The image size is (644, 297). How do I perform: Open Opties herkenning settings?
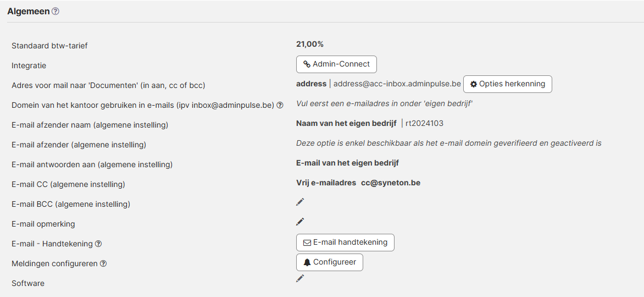[507, 84]
